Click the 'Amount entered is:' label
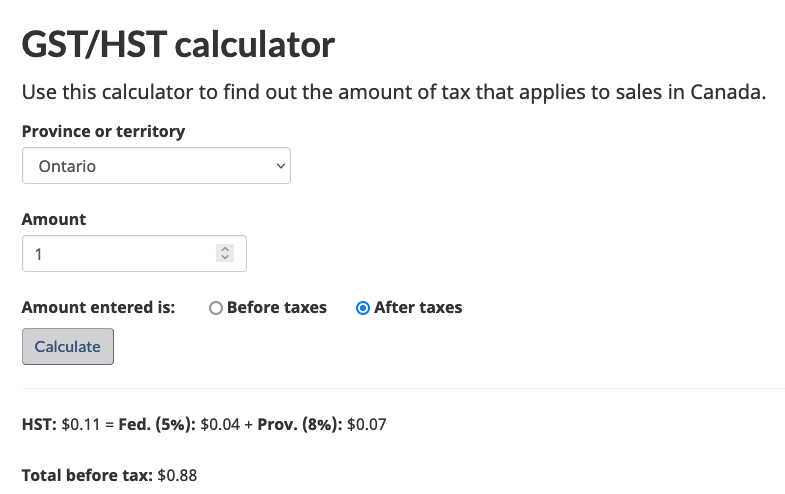Viewport: 785px width, 494px height. point(98,308)
